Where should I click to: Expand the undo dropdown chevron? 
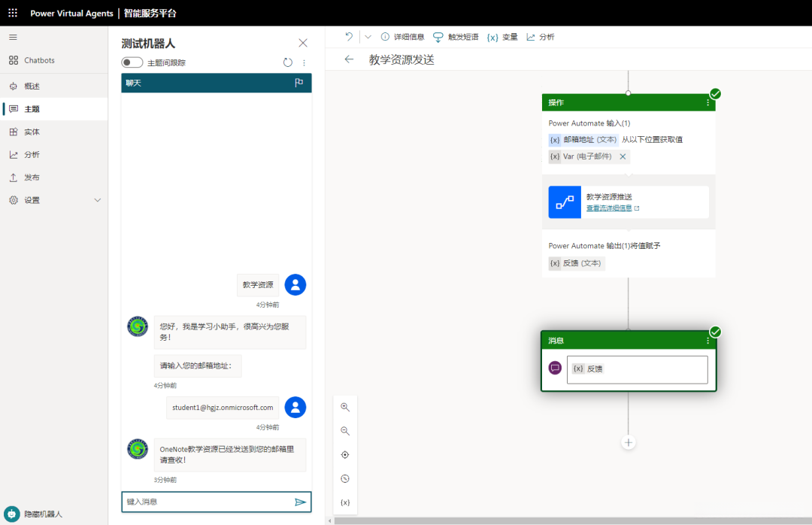368,37
